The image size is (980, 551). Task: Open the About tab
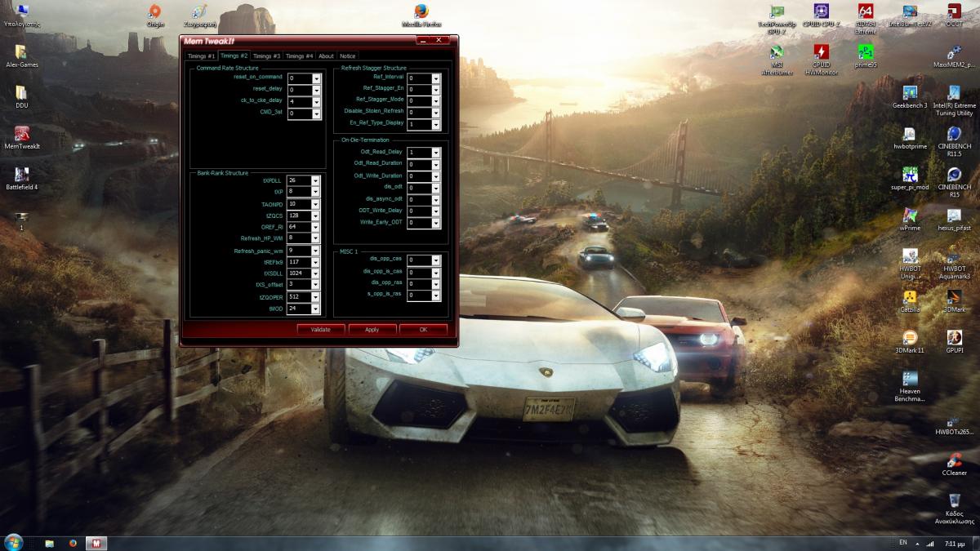327,56
